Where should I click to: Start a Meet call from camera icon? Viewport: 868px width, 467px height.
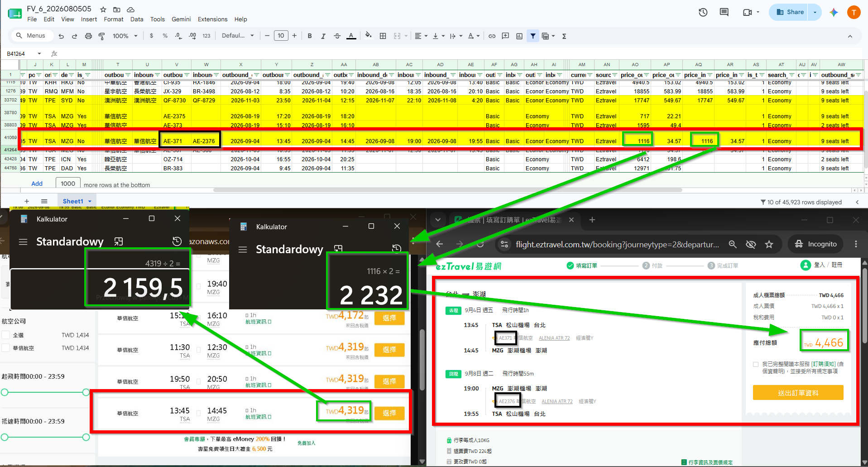747,12
